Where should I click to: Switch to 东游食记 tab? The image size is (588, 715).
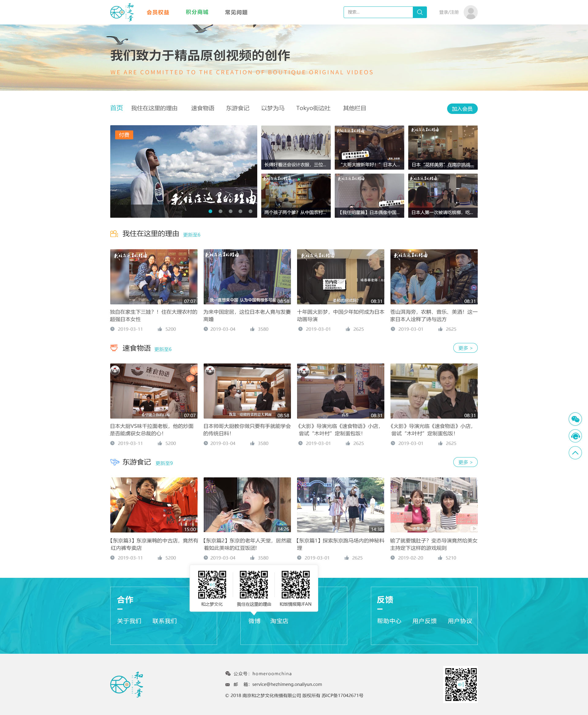pos(237,108)
